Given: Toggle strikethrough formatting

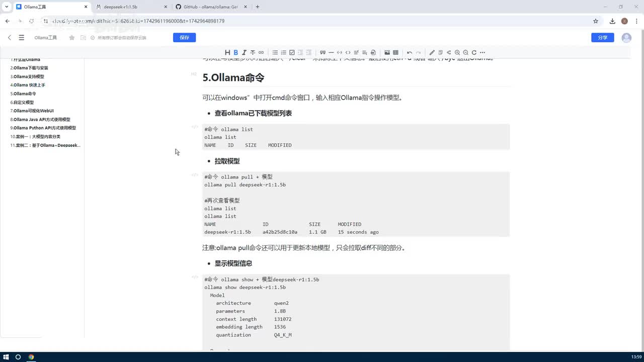Looking at the screenshot, I should click(253, 52).
